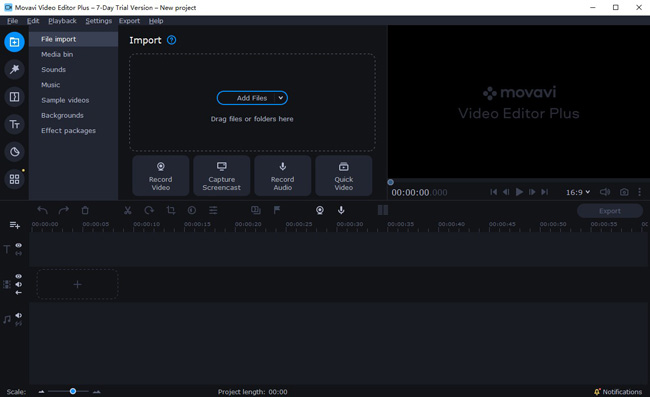The height and width of the screenshot is (397, 650).
Task: Click the overlay picture-in-picture icon
Action: coord(256,210)
